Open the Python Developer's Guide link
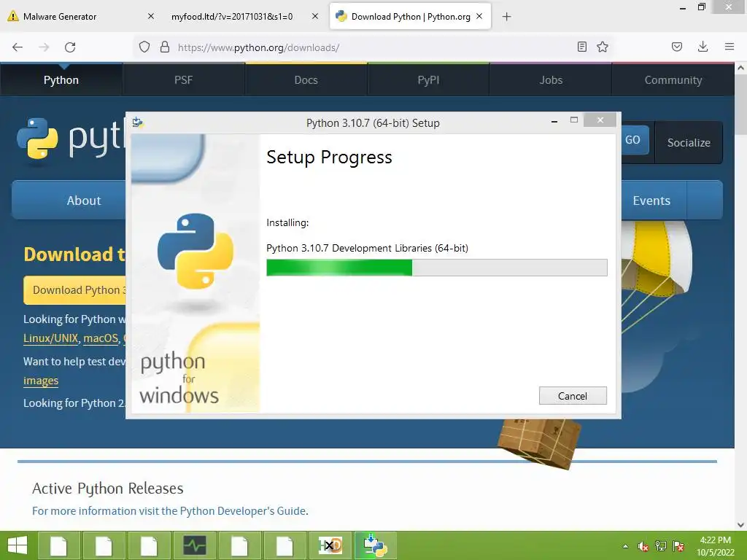747x560 pixels. (x=243, y=511)
